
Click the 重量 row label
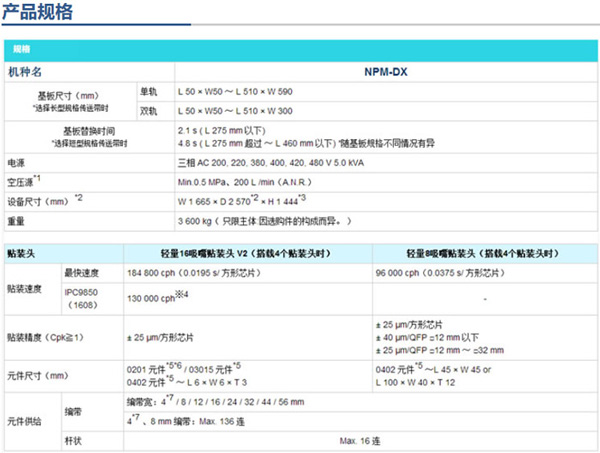click(17, 219)
